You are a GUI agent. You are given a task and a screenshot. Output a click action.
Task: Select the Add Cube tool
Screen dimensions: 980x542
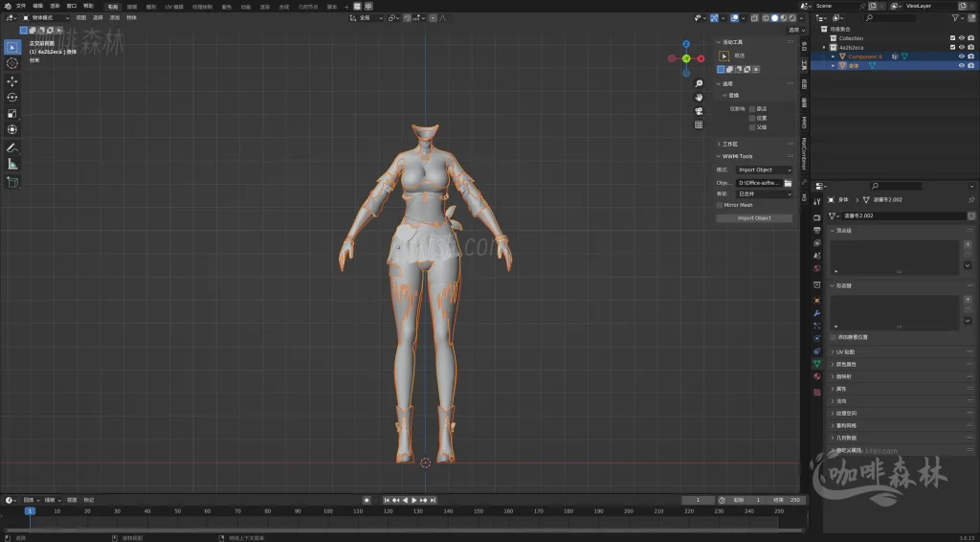(x=11, y=183)
